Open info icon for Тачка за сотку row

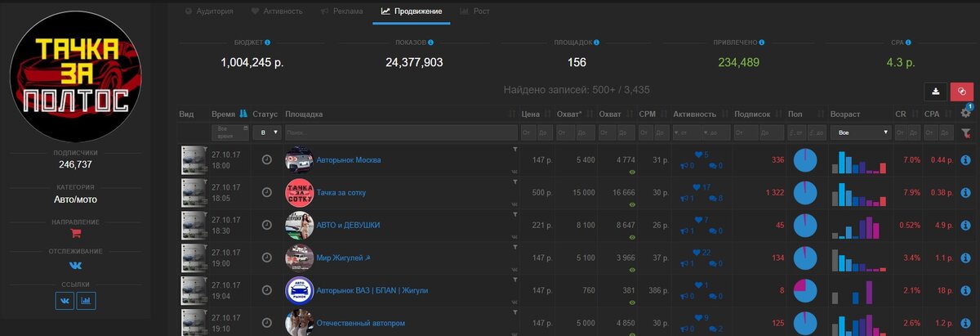tap(966, 193)
